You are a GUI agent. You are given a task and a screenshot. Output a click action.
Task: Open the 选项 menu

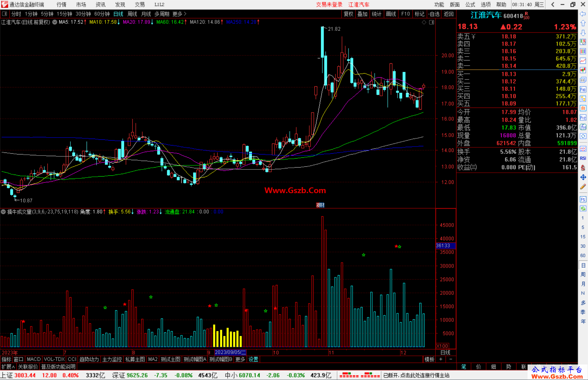[x=486, y=4]
